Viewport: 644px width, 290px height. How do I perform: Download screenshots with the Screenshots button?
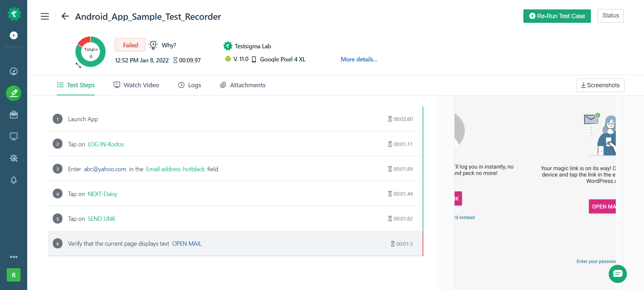tap(600, 85)
